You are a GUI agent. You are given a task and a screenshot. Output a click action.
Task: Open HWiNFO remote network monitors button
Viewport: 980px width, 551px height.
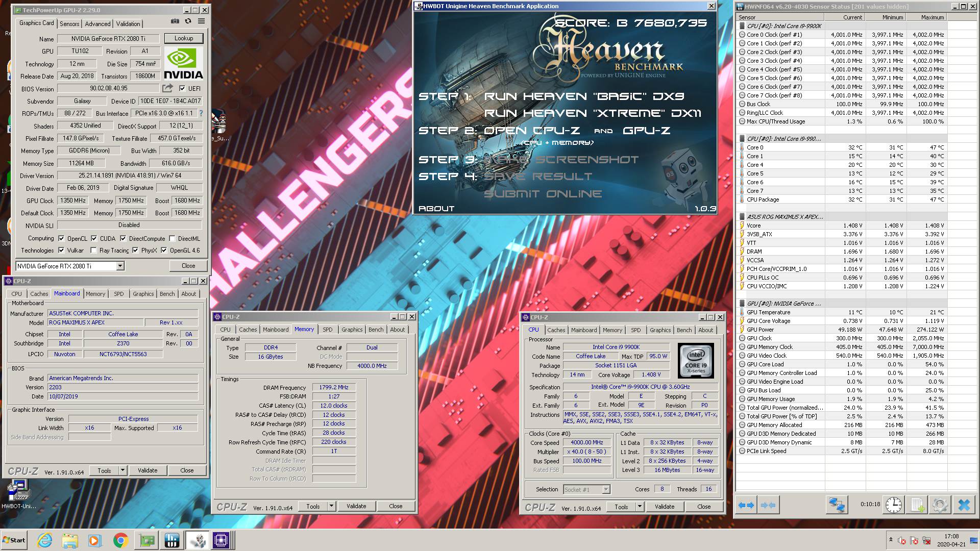[837, 505]
